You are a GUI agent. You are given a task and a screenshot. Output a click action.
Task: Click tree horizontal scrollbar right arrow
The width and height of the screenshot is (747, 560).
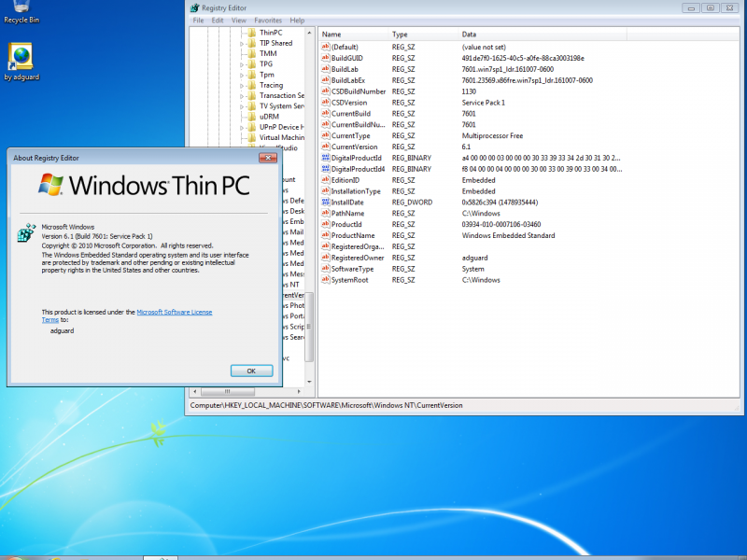tap(299, 391)
